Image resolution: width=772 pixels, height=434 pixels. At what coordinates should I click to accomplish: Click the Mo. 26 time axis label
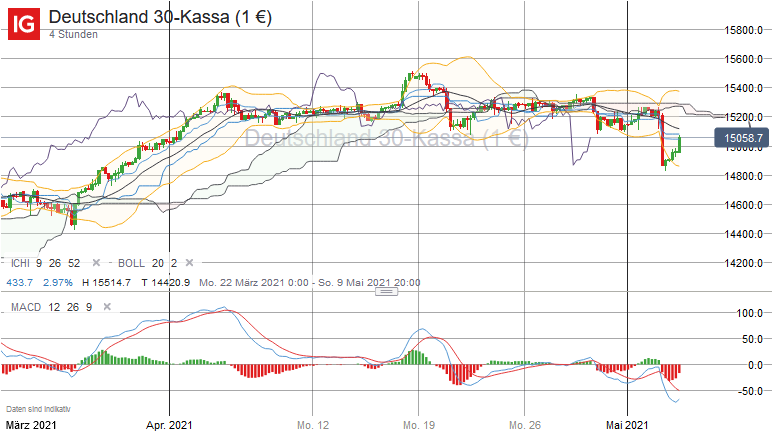[x=525, y=425]
